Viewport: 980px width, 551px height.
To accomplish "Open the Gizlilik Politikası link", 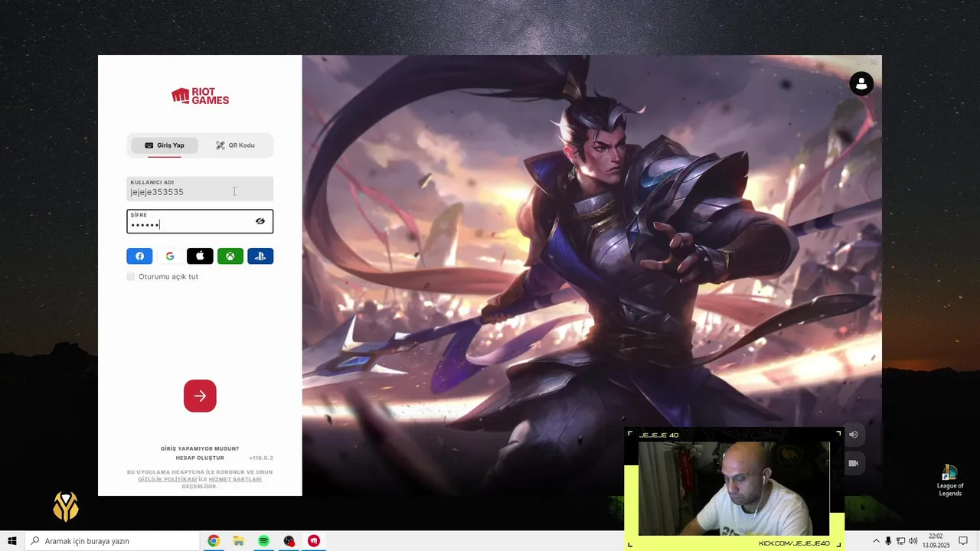I will [168, 479].
